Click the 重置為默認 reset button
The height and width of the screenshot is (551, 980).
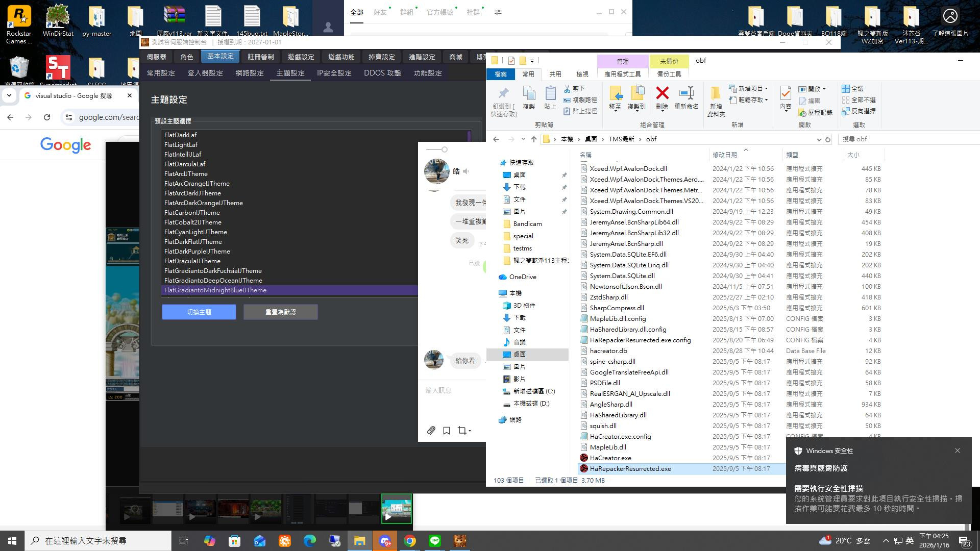click(280, 312)
